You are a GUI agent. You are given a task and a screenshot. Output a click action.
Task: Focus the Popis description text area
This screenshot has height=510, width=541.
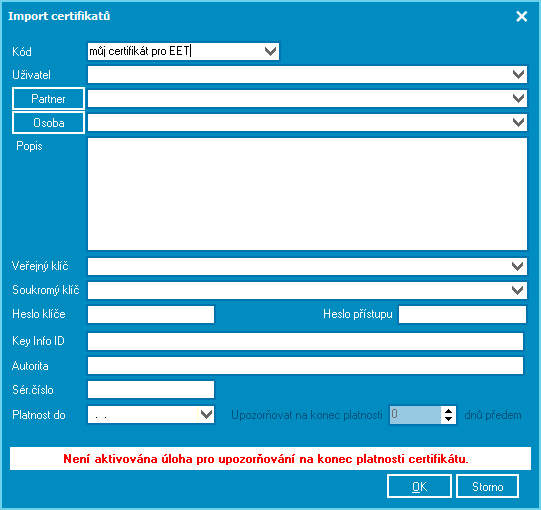[307, 194]
